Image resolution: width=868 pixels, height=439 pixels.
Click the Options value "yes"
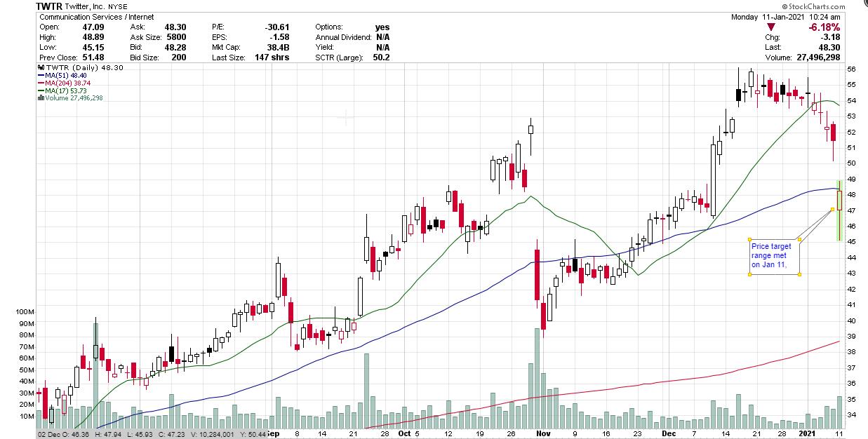[x=382, y=27]
